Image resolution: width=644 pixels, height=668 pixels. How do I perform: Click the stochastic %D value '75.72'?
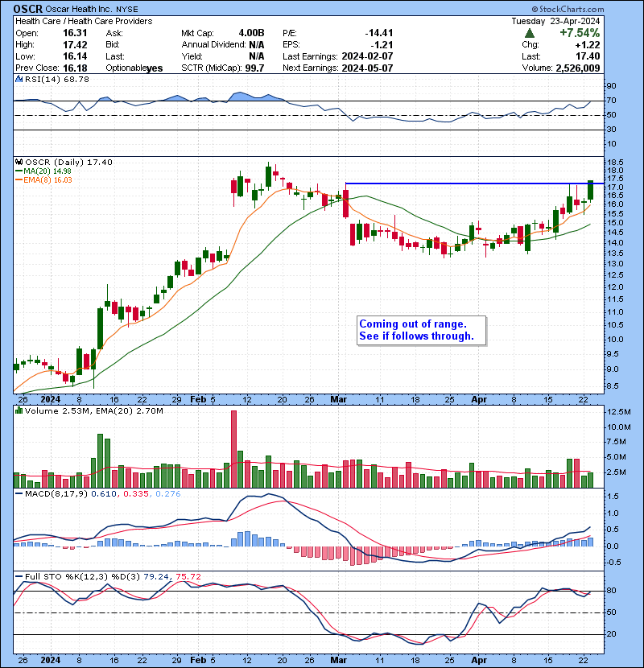click(188, 577)
